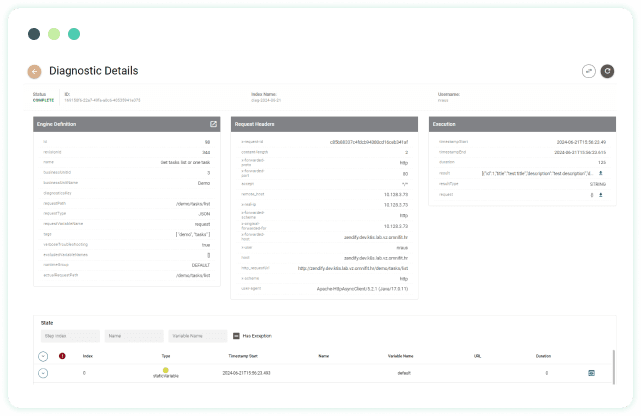Expand state row with index 0
The height and width of the screenshot is (416, 641).
43,373
